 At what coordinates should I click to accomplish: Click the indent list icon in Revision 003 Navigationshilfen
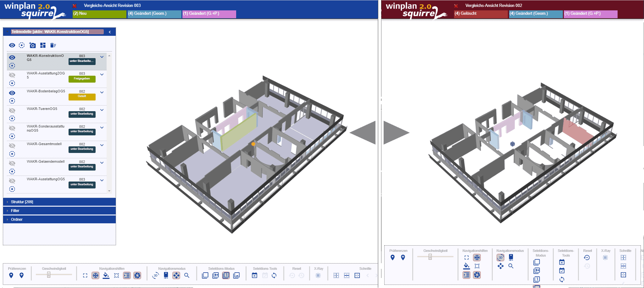(x=127, y=275)
